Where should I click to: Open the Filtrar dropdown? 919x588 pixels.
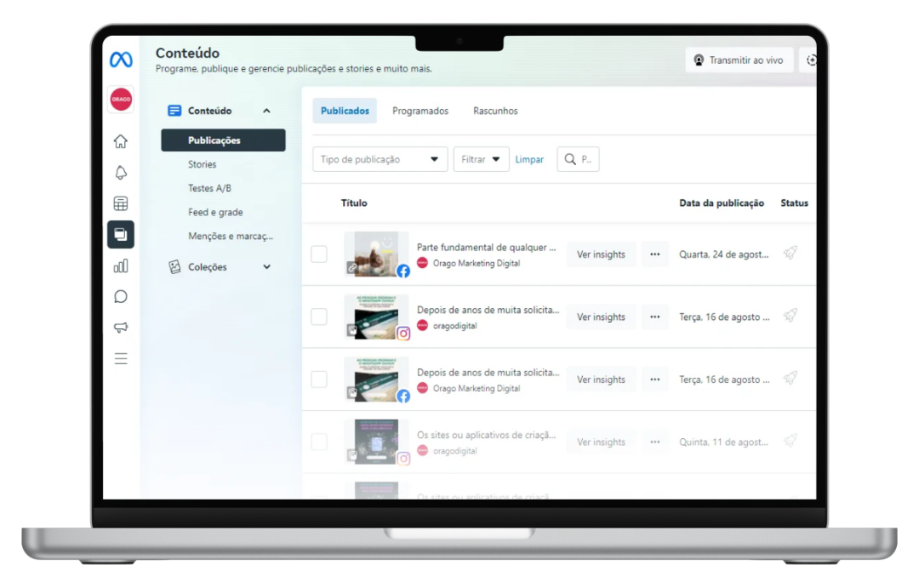[x=481, y=159]
